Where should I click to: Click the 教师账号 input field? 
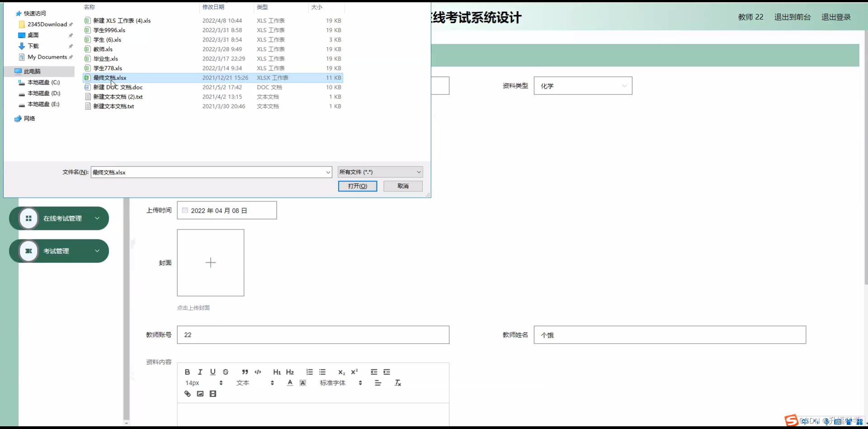[x=313, y=335]
